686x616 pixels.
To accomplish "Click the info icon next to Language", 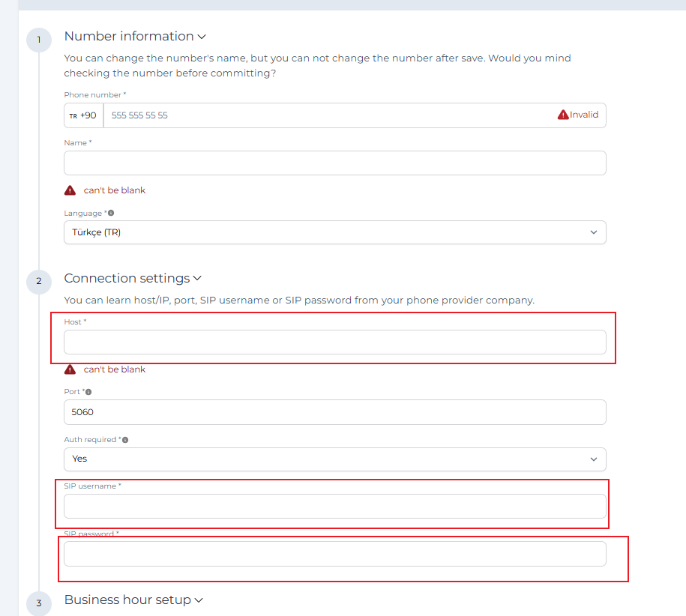I will [x=111, y=214].
